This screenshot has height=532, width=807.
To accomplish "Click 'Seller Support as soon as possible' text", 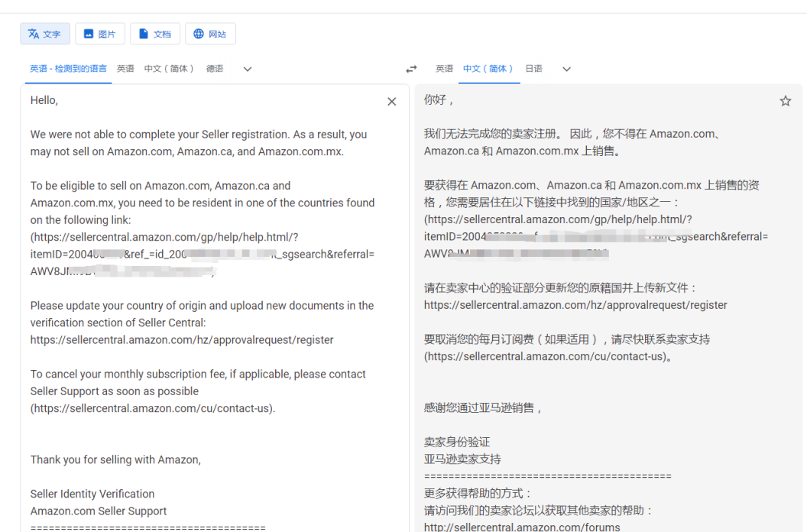I will point(115,391).
